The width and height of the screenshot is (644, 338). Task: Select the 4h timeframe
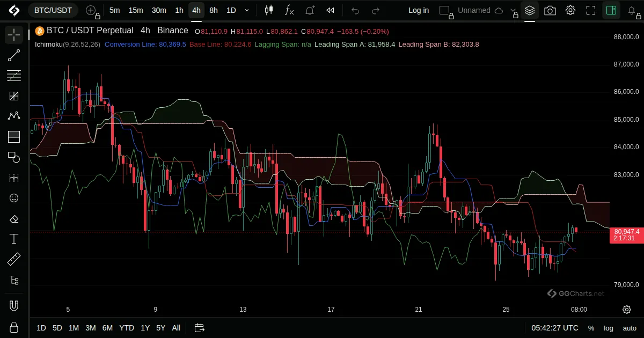click(x=196, y=10)
